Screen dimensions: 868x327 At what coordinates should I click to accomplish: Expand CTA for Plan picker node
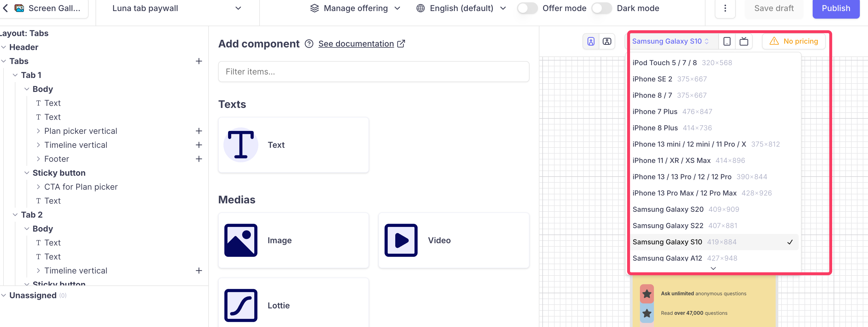tap(38, 187)
